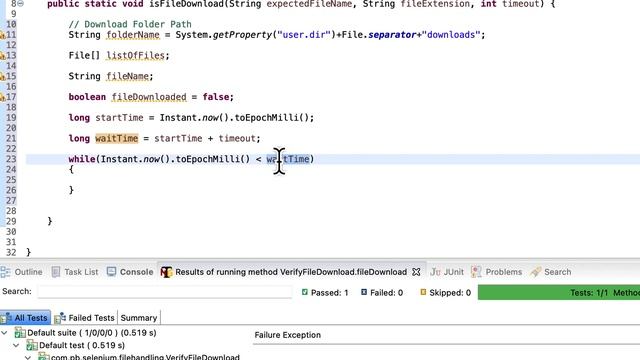Click the Search tab flashlight icon
The width and height of the screenshot is (640, 360).
click(536, 272)
